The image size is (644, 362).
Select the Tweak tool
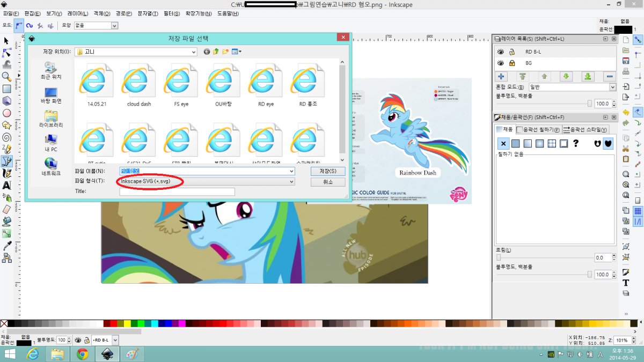coord(7,64)
